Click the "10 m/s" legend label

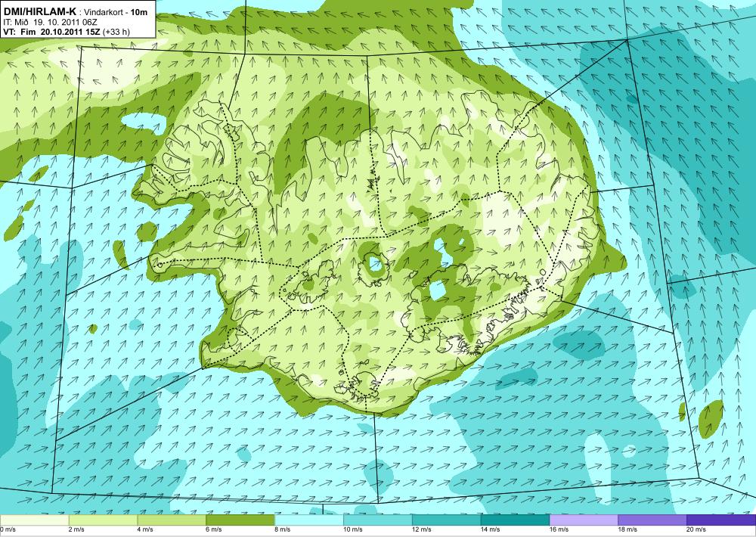353,529
